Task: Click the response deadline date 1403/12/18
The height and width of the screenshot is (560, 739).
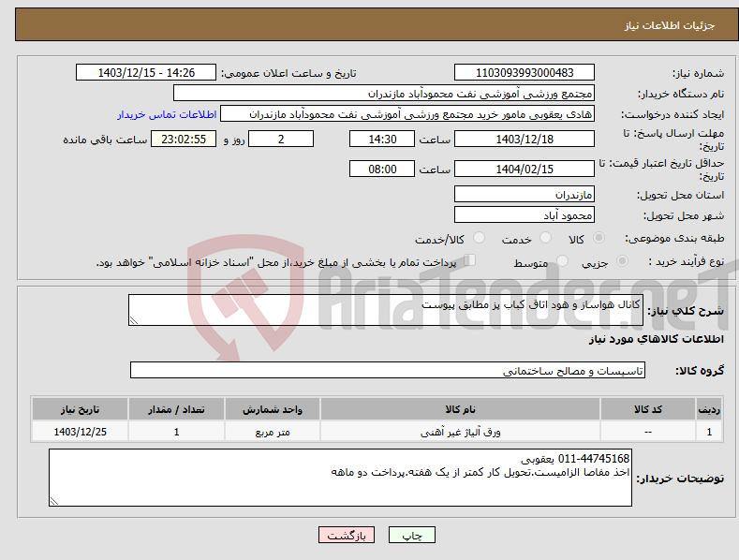Action: tap(525, 139)
